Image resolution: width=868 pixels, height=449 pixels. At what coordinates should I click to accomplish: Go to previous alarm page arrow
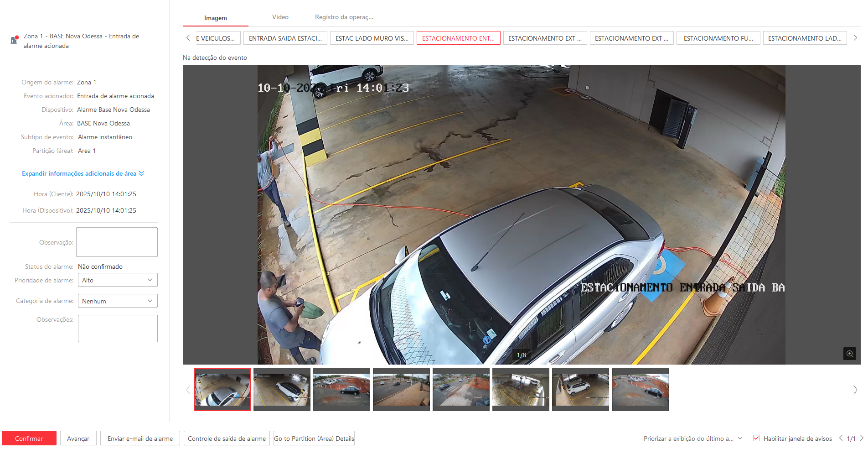click(x=841, y=438)
